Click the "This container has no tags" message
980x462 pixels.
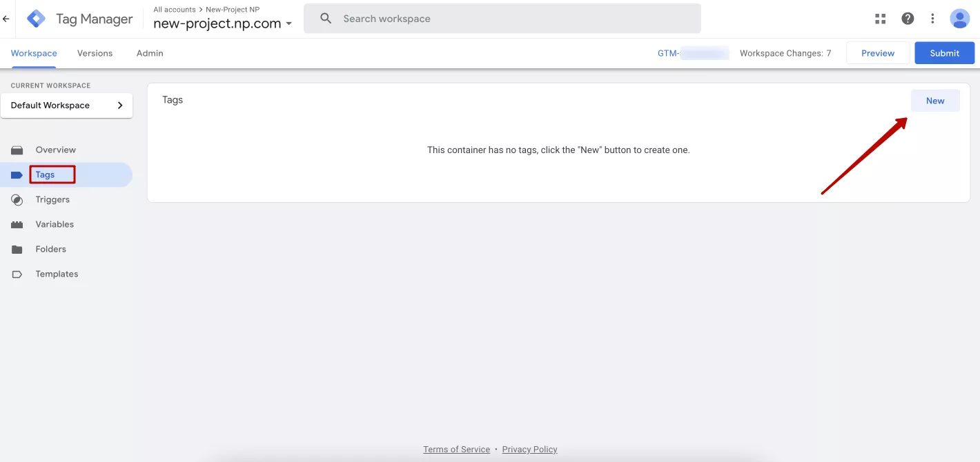click(558, 150)
